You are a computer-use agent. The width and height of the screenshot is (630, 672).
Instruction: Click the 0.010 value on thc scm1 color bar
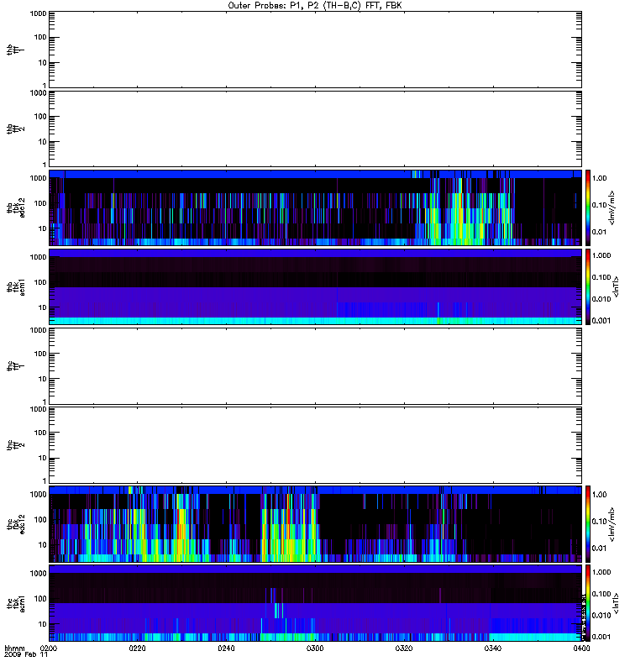point(601,616)
